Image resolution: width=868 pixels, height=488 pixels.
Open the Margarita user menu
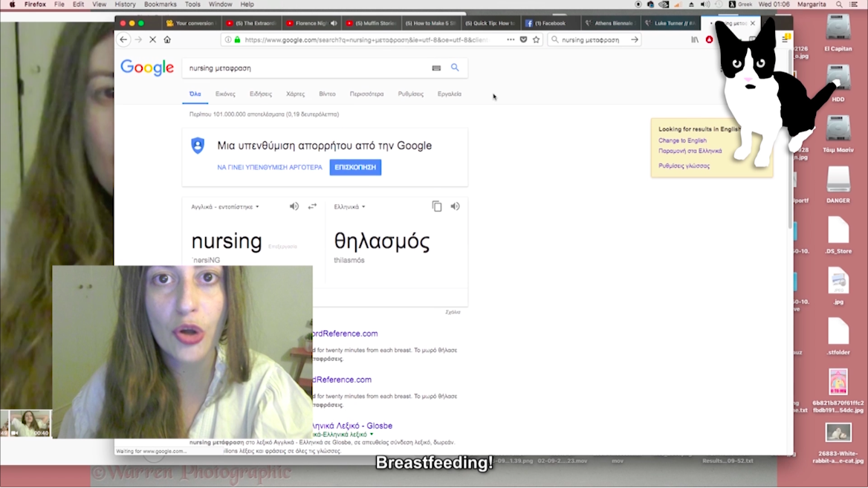point(811,4)
